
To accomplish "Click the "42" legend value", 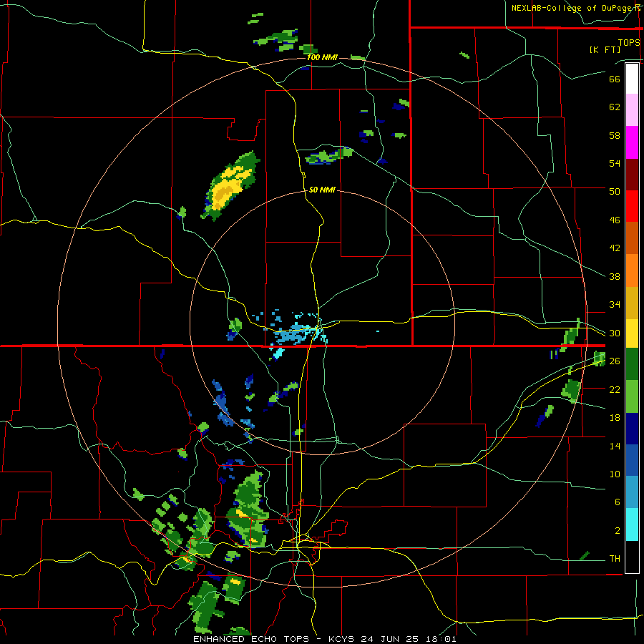I will [x=615, y=248].
